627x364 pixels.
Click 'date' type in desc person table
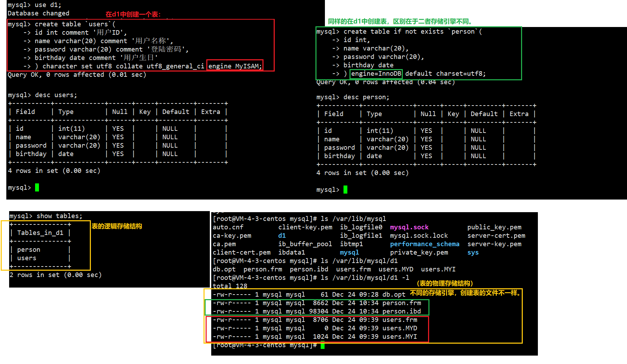pos(374,156)
